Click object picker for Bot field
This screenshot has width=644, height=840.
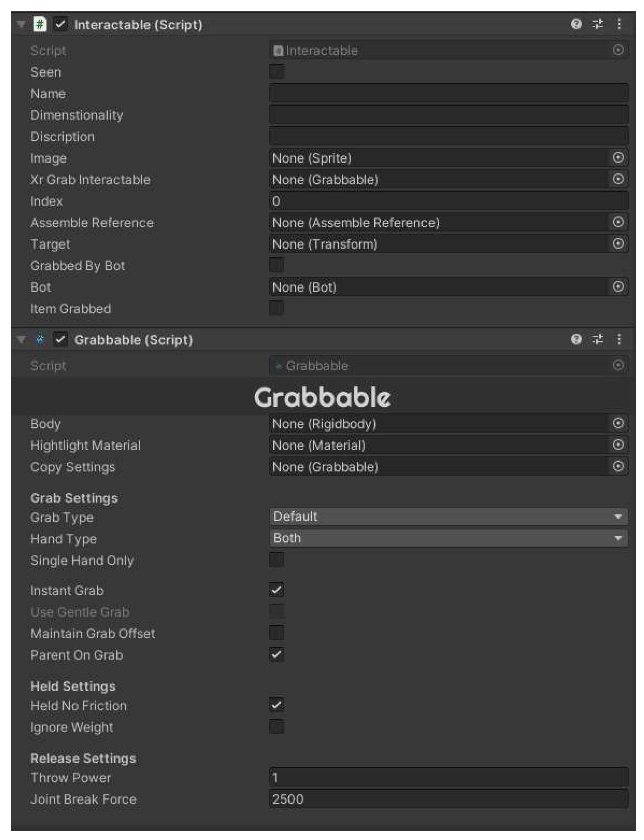click(618, 287)
